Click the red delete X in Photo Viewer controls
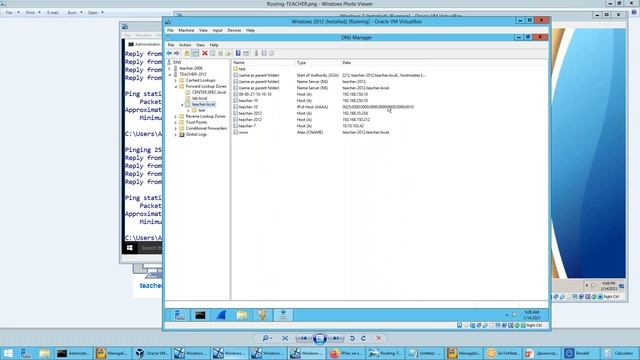Viewport: 640px width, 360px height. [379, 338]
